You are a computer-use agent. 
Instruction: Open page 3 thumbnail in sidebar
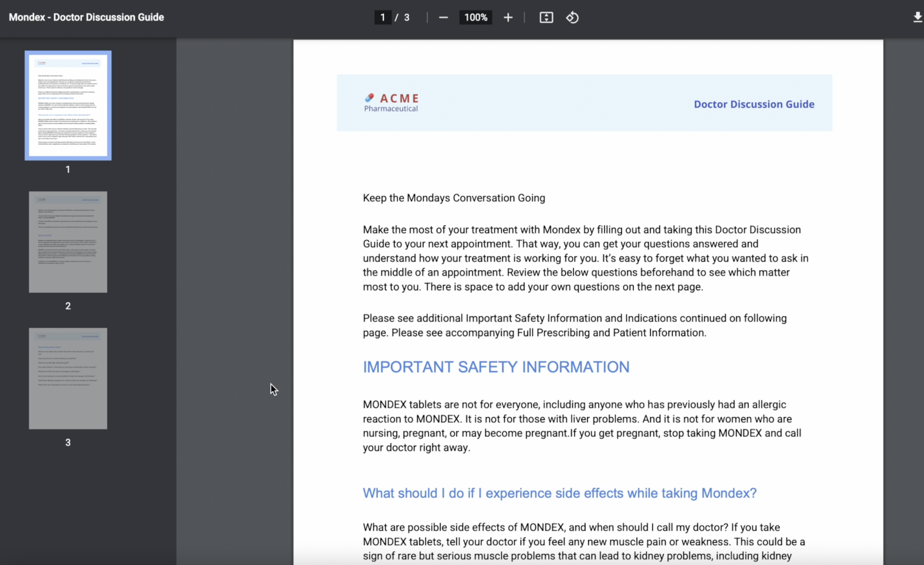[x=68, y=379]
